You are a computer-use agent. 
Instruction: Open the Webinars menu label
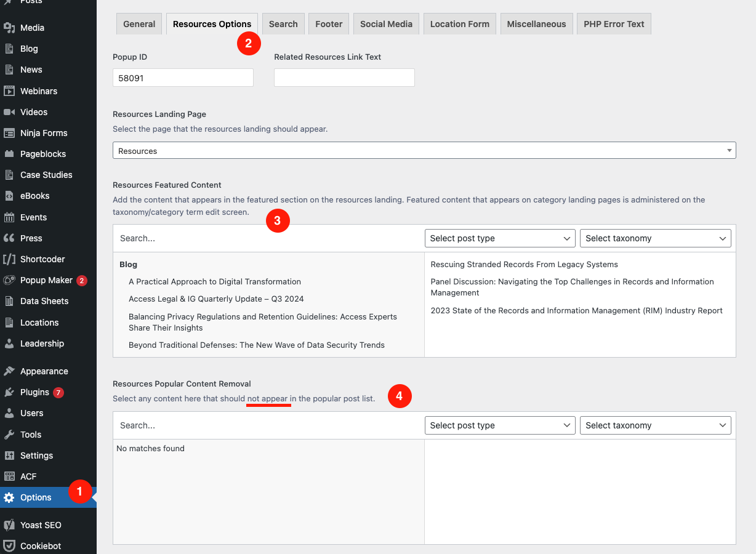coord(39,91)
